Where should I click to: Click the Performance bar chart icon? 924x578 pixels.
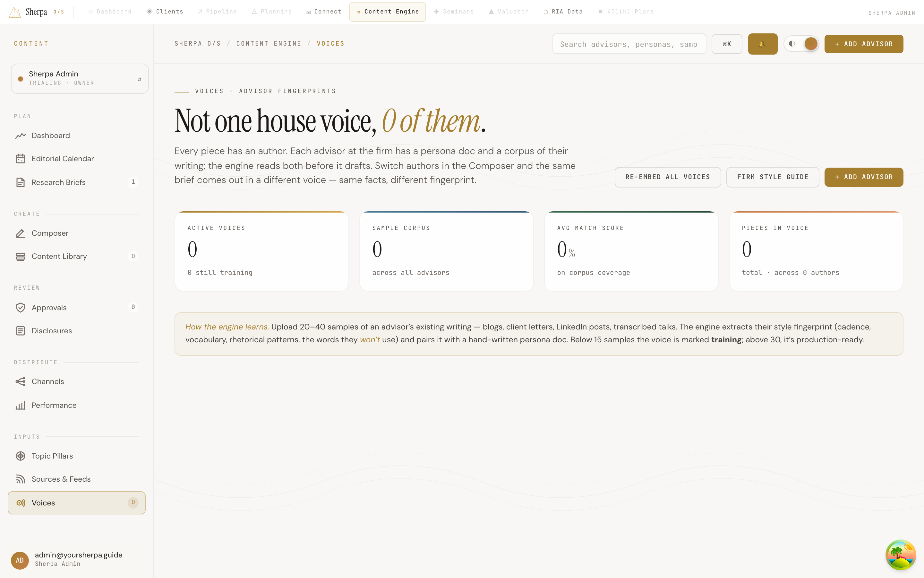(21, 405)
